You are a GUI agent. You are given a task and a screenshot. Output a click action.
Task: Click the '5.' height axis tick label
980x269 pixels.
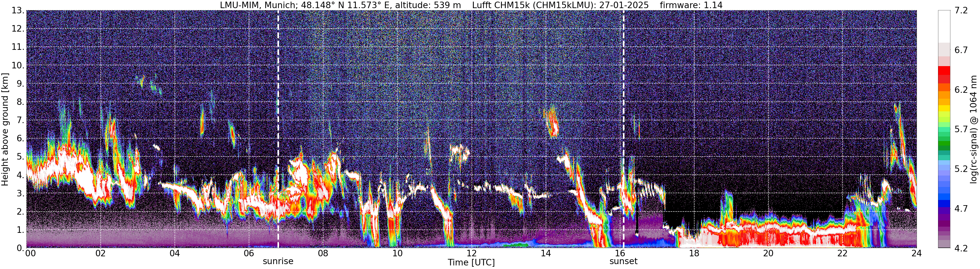point(20,157)
